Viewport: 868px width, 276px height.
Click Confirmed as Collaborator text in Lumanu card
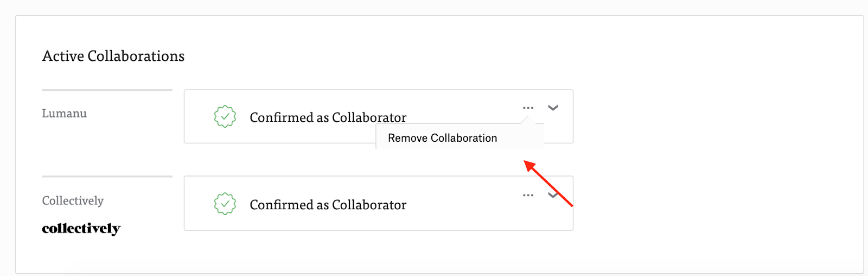point(328,117)
